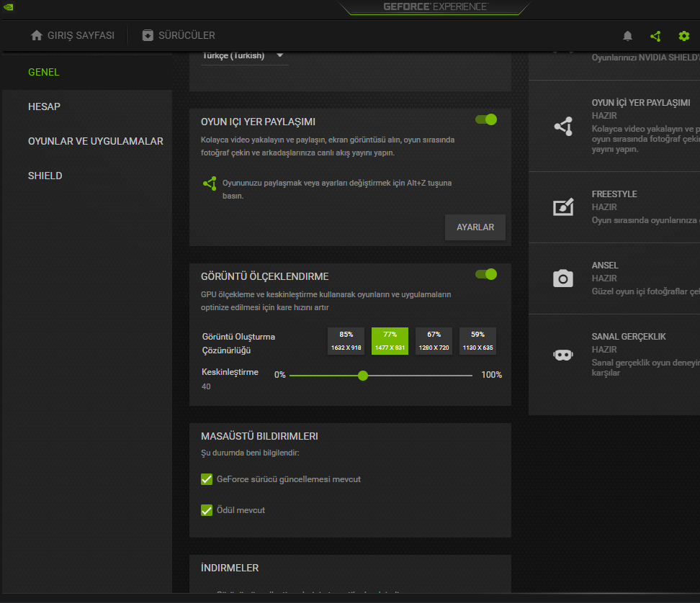Select the Hesap settings section

tap(87, 106)
